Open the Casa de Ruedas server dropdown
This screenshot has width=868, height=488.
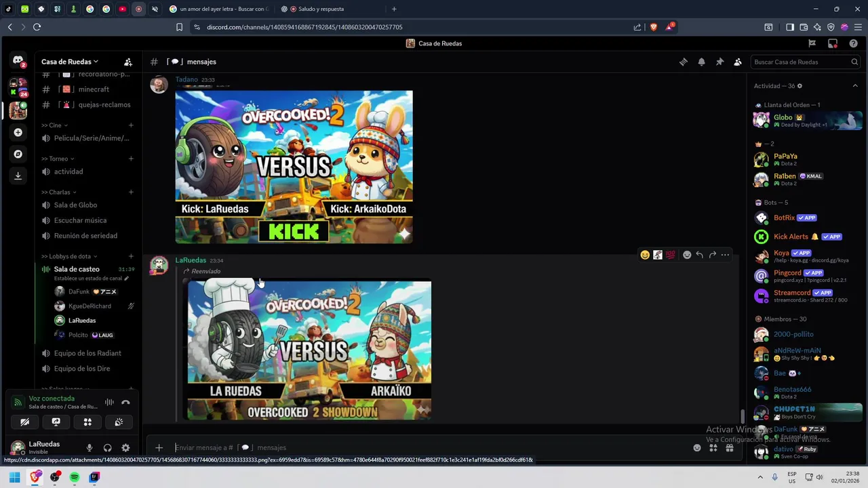(70, 62)
